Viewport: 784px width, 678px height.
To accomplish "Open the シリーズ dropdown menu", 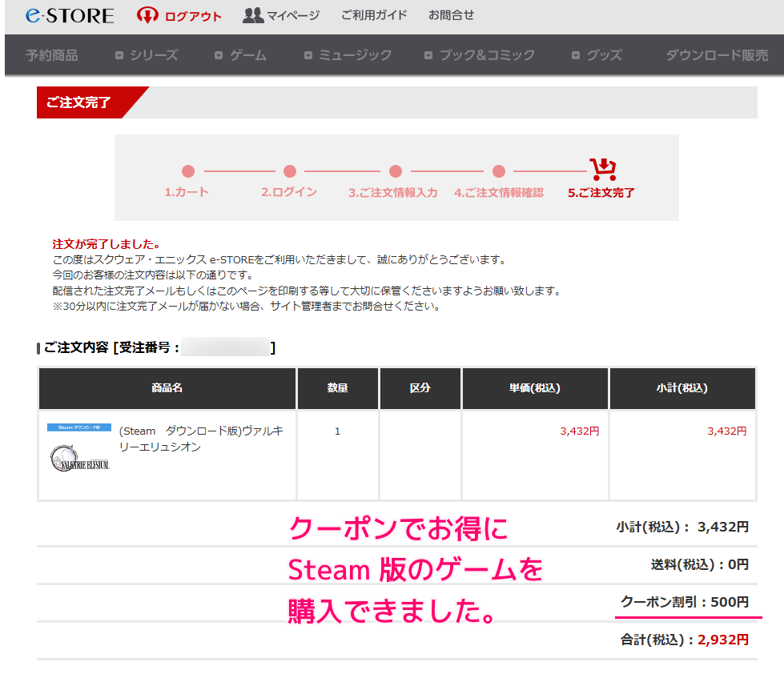I will click(154, 55).
